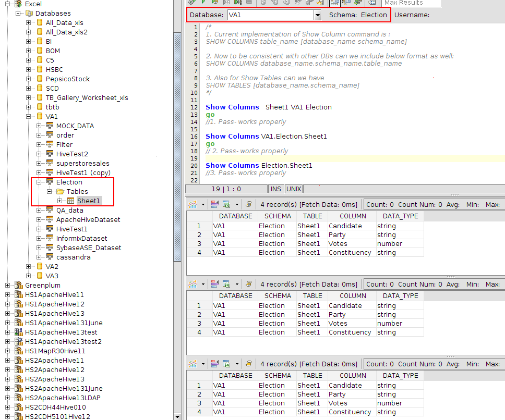Viewport: 505px width, 420px height.
Task: Open chart options arrow in first result panel
Action: (203, 204)
